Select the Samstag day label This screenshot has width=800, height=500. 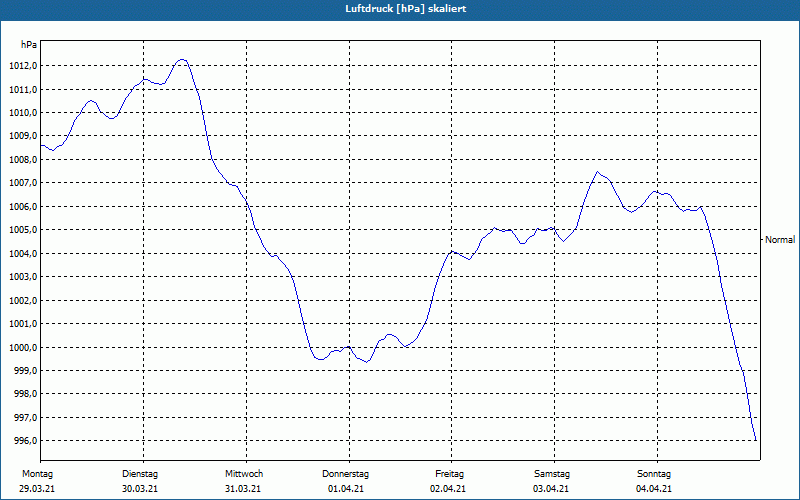coord(552,474)
